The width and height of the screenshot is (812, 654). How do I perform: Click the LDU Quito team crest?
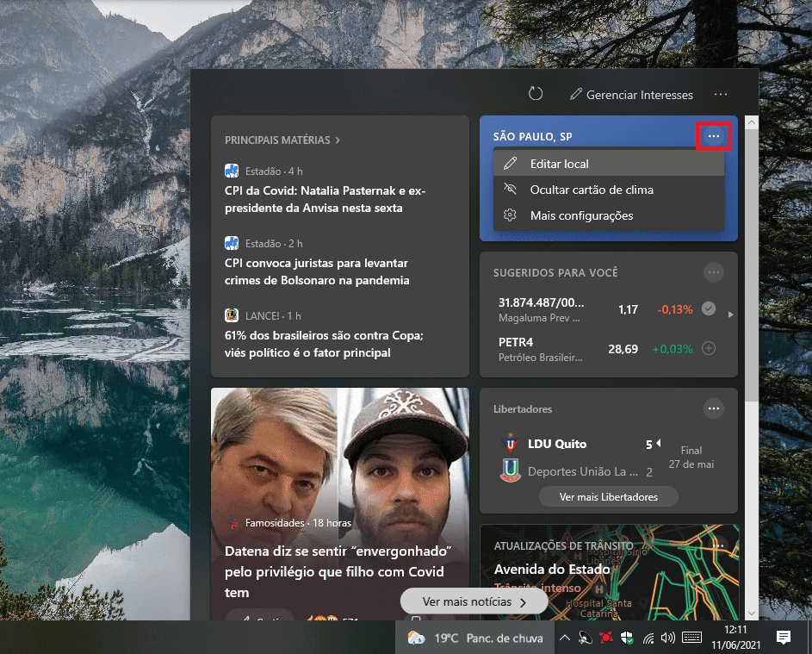coord(510,444)
